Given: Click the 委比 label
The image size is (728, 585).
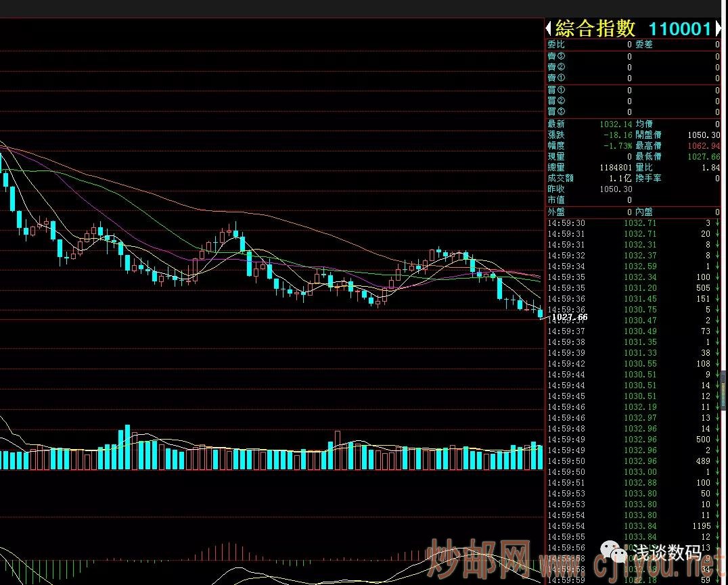Looking at the screenshot, I should click(556, 45).
